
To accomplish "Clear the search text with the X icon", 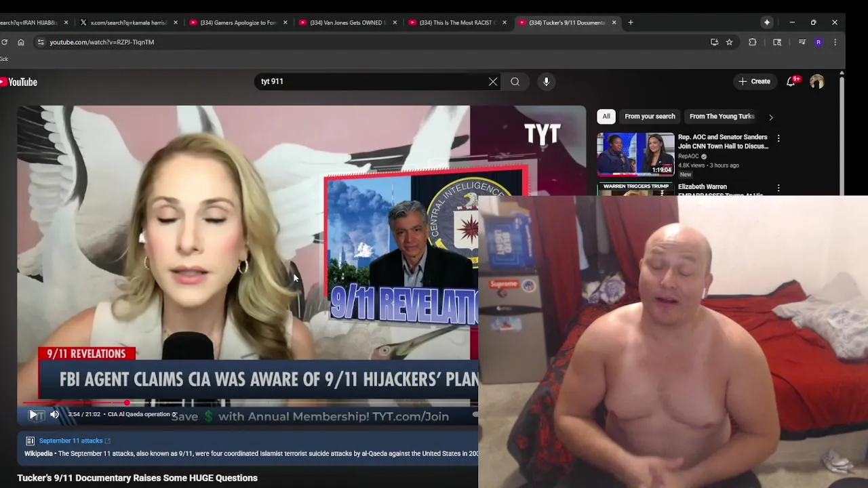I will coord(493,81).
